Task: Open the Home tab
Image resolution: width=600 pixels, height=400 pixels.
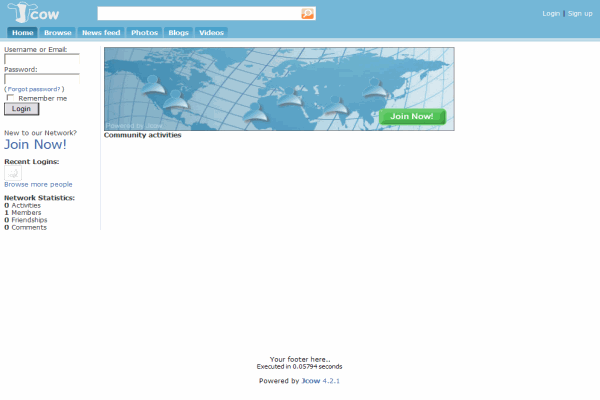Action: point(22,33)
